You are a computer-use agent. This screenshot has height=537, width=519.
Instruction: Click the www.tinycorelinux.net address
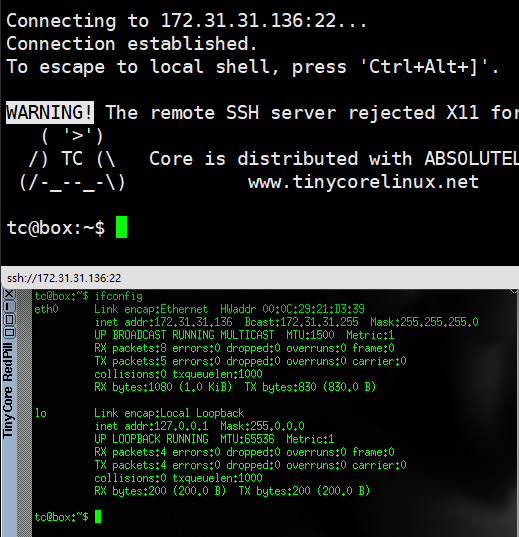[363, 182]
